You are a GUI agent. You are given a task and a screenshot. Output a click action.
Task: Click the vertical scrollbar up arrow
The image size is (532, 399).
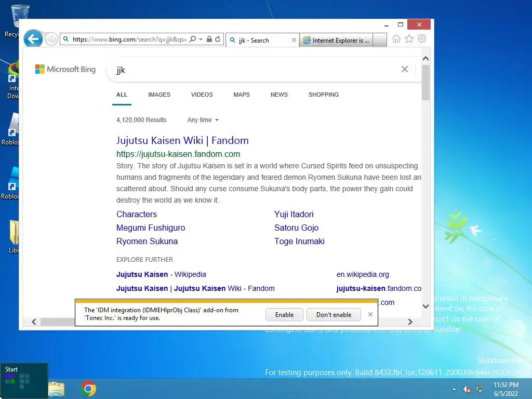coord(426,58)
